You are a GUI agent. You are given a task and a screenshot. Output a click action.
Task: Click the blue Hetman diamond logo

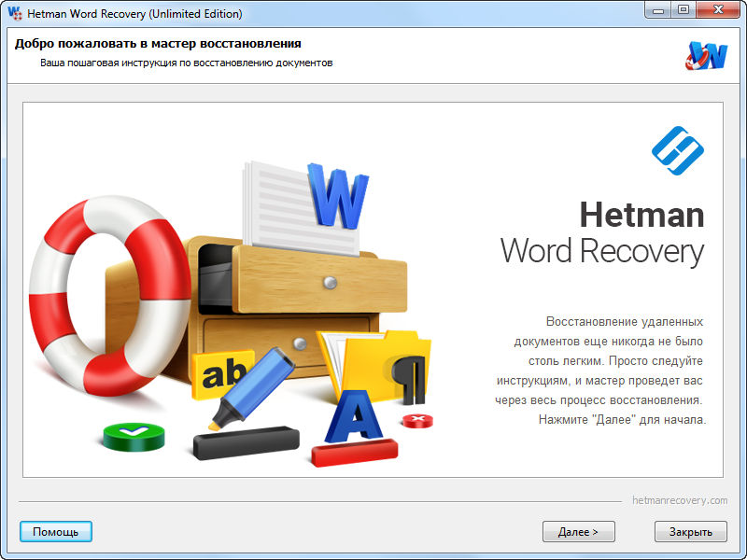(x=677, y=147)
